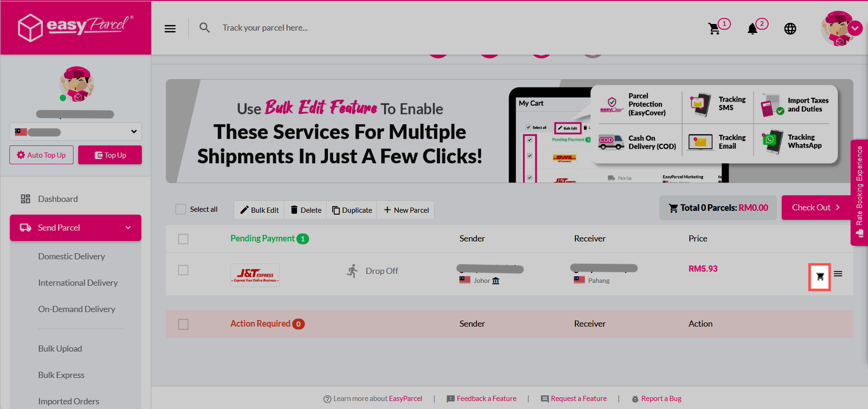Click sidebar profile mascot avatar
The width and height of the screenshot is (868, 409).
[77, 84]
